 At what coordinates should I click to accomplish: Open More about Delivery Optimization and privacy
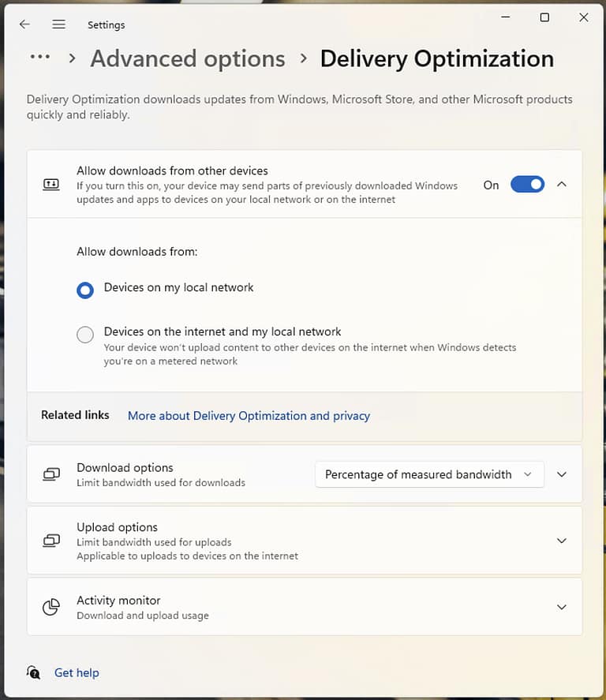click(x=249, y=416)
